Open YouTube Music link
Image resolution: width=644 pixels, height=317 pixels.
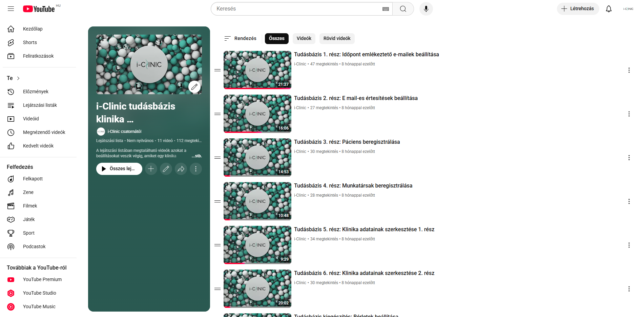tap(39, 306)
